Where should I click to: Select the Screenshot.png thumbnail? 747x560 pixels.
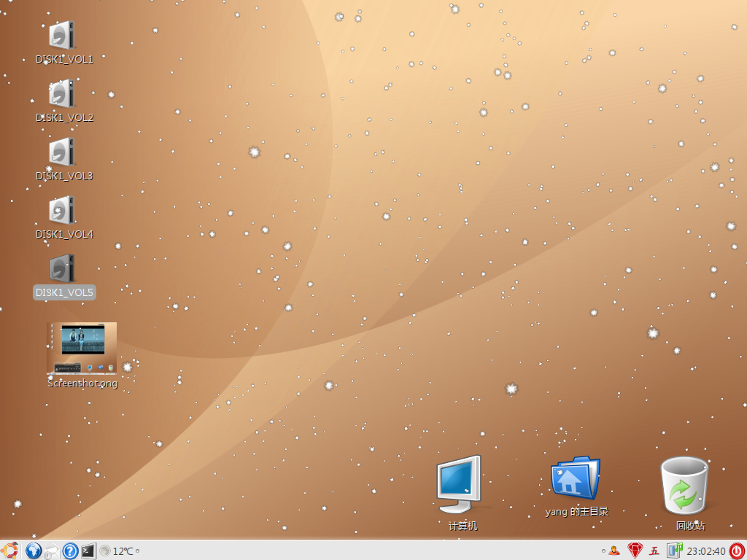click(82, 348)
